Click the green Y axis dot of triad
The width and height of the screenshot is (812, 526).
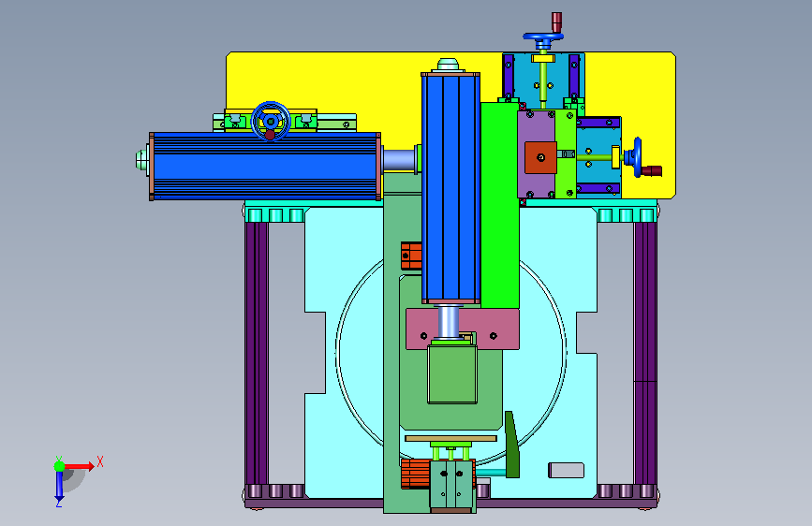(x=59, y=466)
